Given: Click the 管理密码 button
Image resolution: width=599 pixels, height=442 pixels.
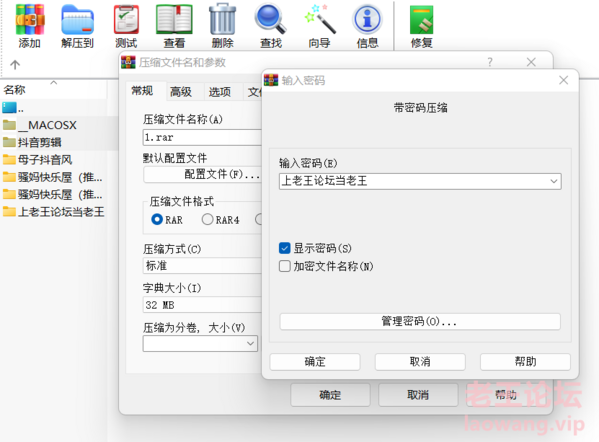Looking at the screenshot, I should pos(420,321).
